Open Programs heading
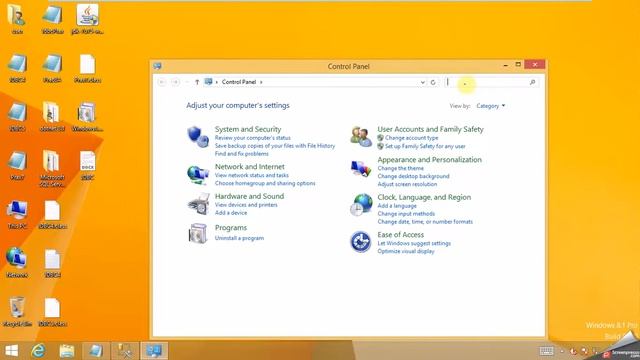Viewport: 640px width, 360px height. [x=231, y=227]
